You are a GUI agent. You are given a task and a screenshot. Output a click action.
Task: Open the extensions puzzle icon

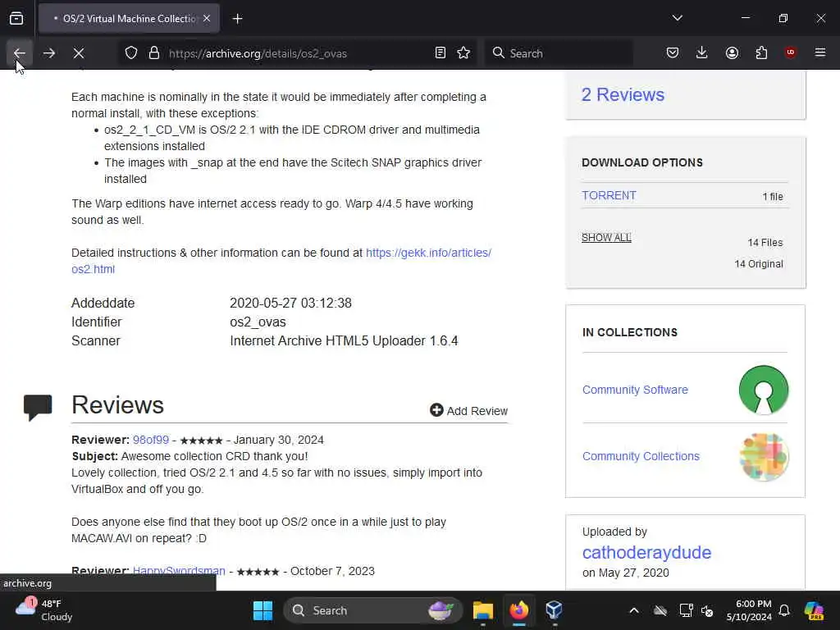point(761,53)
